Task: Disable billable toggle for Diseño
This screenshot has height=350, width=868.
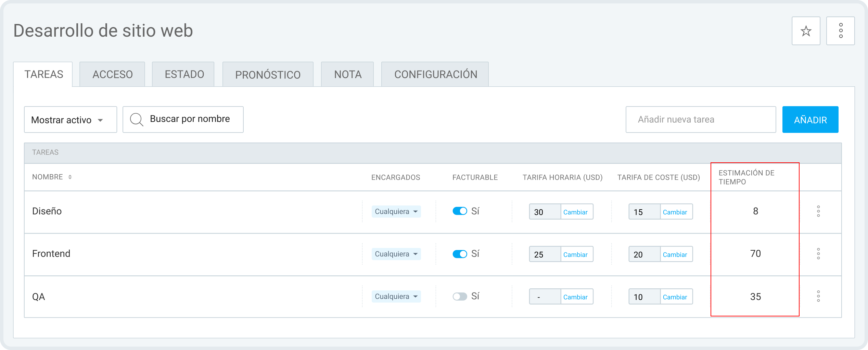Action: click(459, 211)
